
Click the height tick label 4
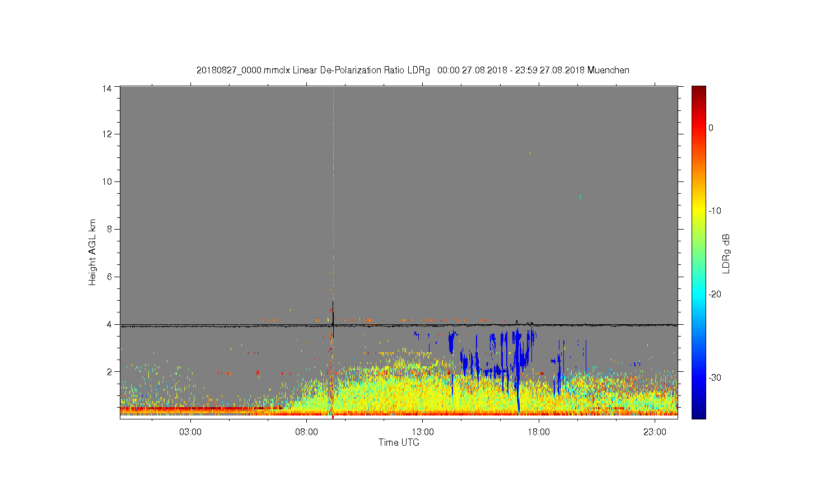pyautogui.click(x=109, y=324)
